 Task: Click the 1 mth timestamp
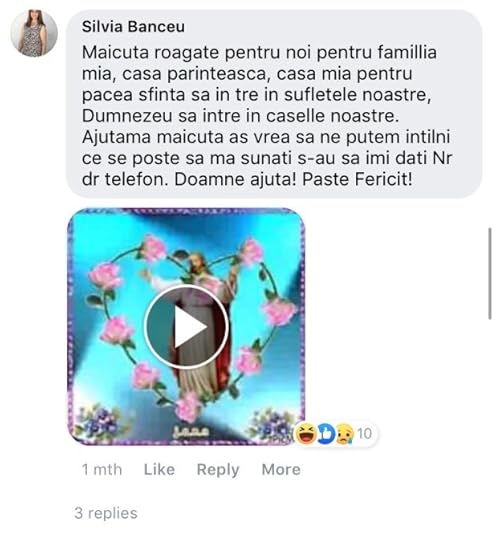(102, 469)
